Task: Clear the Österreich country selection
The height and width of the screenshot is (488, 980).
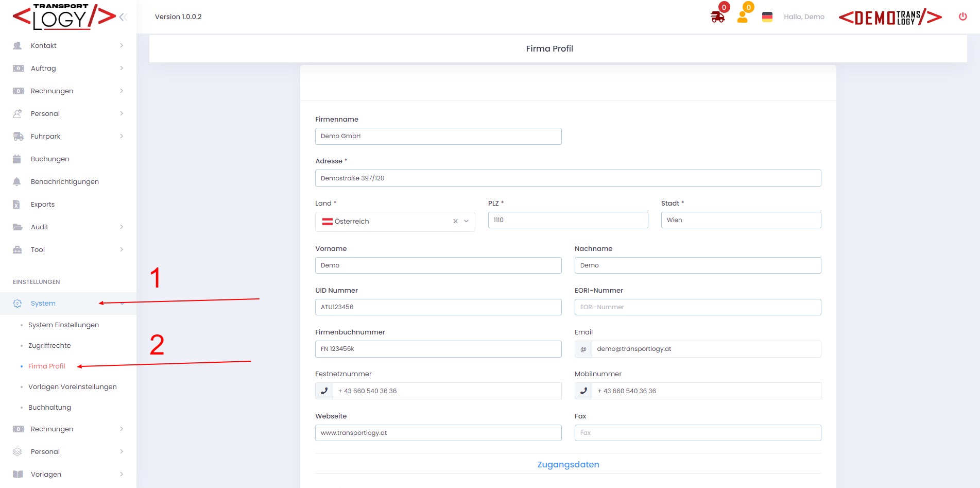Action: [455, 222]
